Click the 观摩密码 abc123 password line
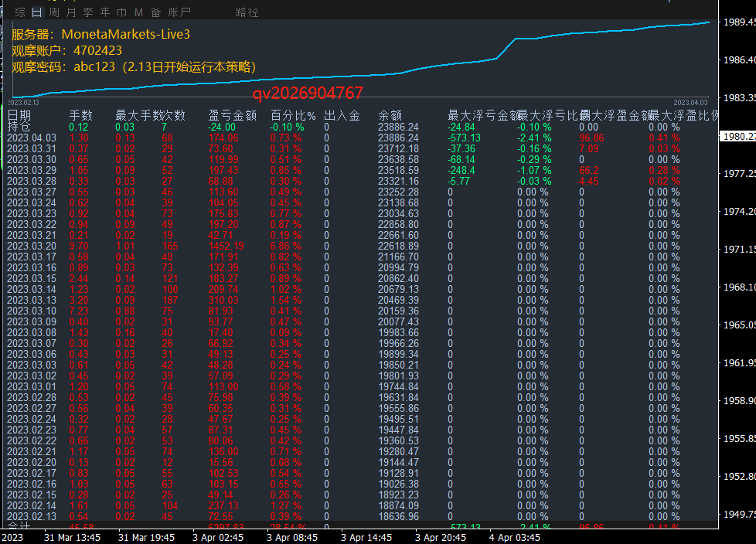Screen dimensions: 756x544 (134, 67)
